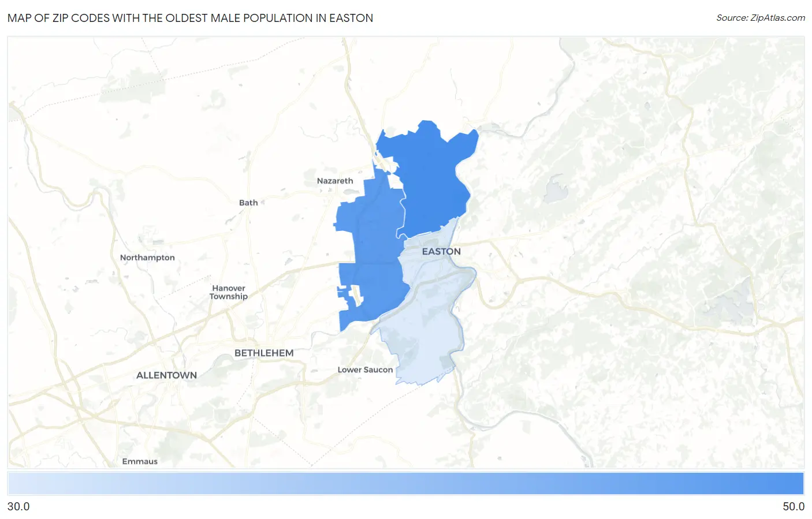Click the Bath town label

point(248,203)
